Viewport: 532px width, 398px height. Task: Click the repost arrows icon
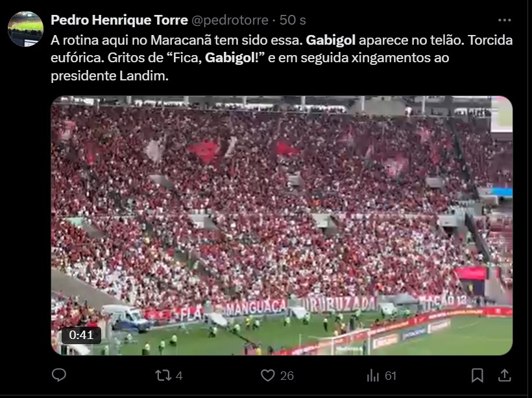click(163, 375)
